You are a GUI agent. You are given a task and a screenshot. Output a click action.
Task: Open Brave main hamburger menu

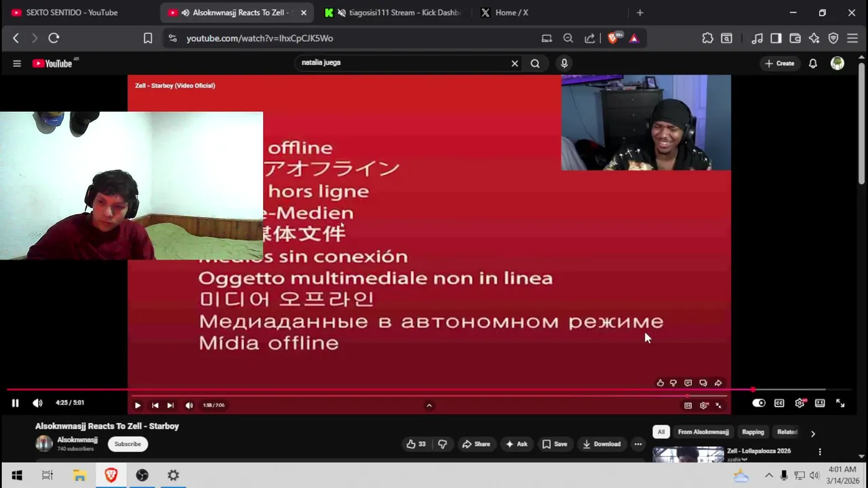tap(852, 38)
